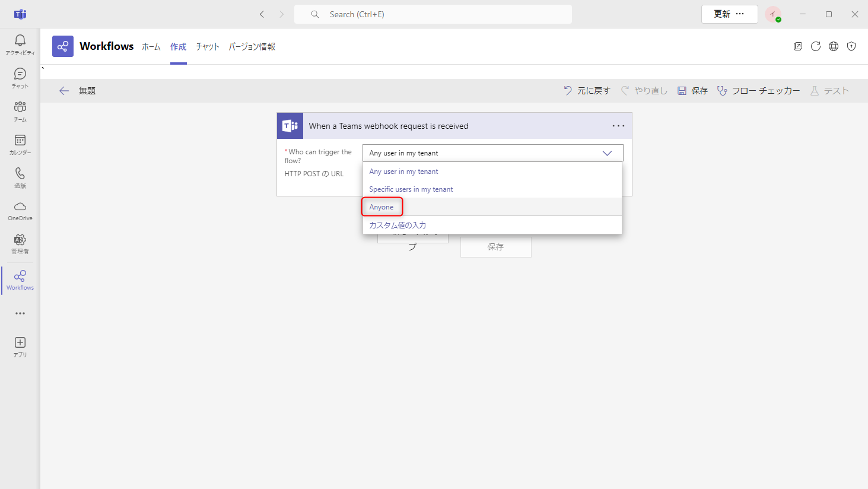
Task: Open the trigger card ellipsis menu
Action: [618, 126]
